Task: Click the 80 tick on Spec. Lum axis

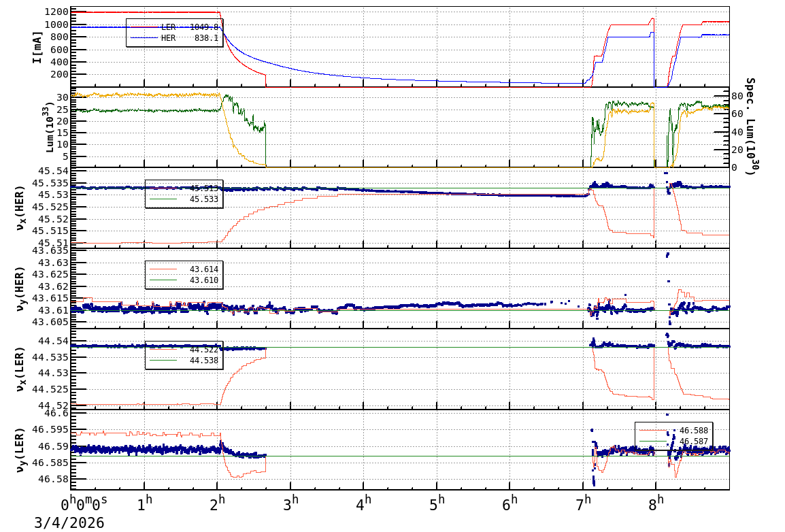Action: tap(737, 96)
